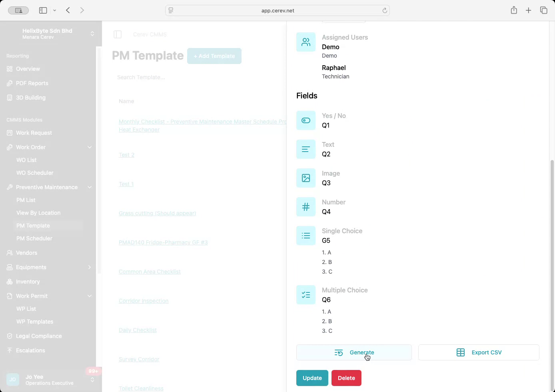Viewport: 555px width, 392px height.
Task: Click the Work Order sidebar icon
Action: click(x=10, y=147)
